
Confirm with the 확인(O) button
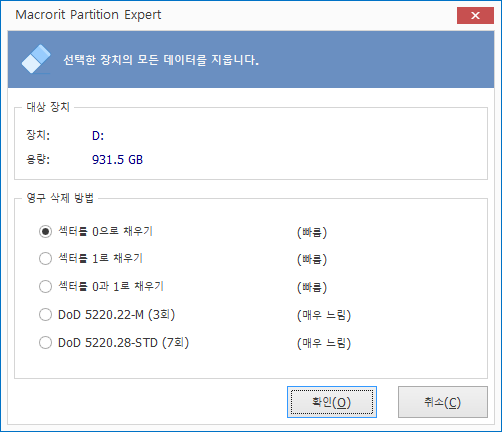[x=332, y=402]
